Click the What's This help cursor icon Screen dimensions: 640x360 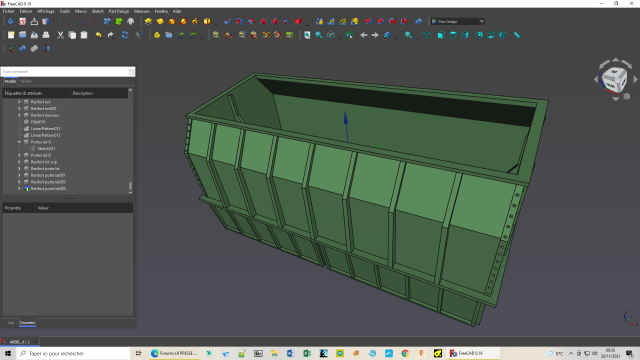coord(139,35)
